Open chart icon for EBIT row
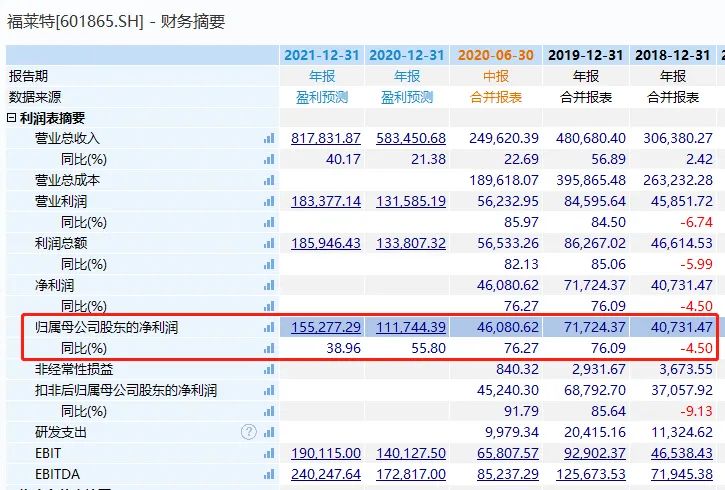 (269, 453)
